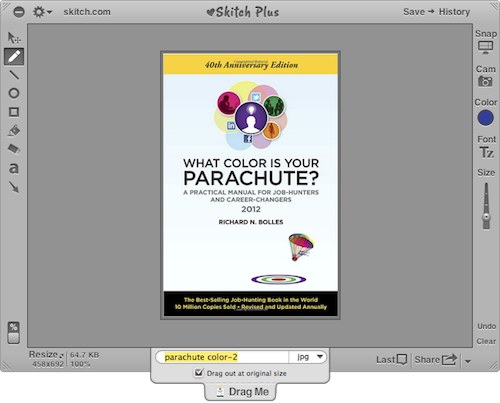The width and height of the screenshot is (500, 403).
Task: Select the arrow pointer move tool
Action: 14,38
